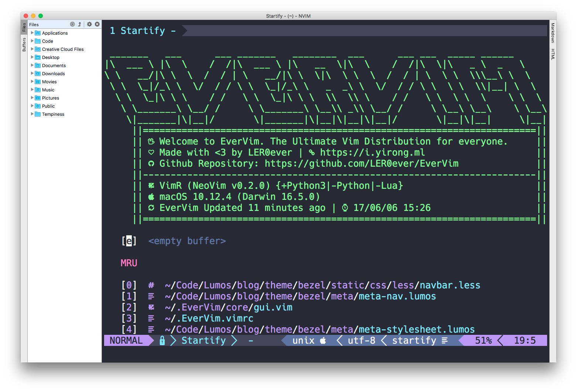This screenshot has height=392, width=577.
Task: Select the Documents folder icon
Action: [x=38, y=66]
